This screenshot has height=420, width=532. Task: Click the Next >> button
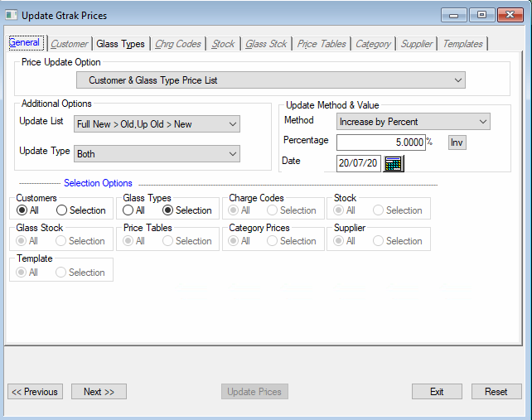click(x=99, y=392)
